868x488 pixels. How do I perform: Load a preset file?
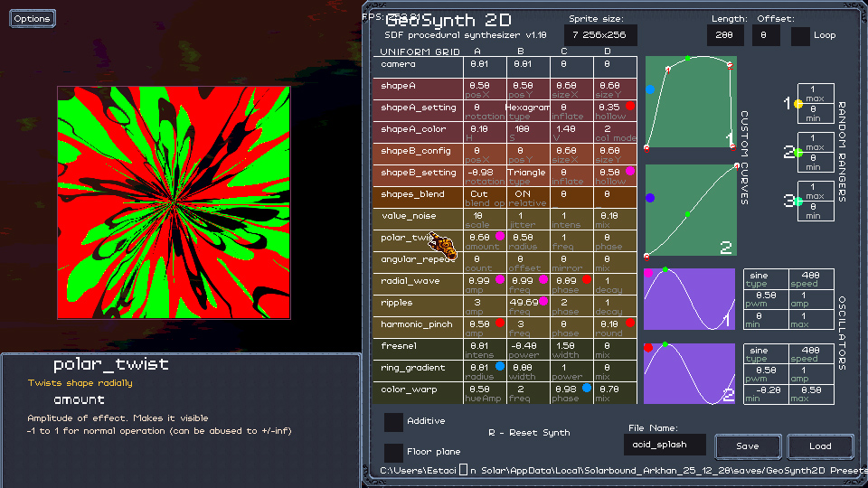(x=820, y=446)
